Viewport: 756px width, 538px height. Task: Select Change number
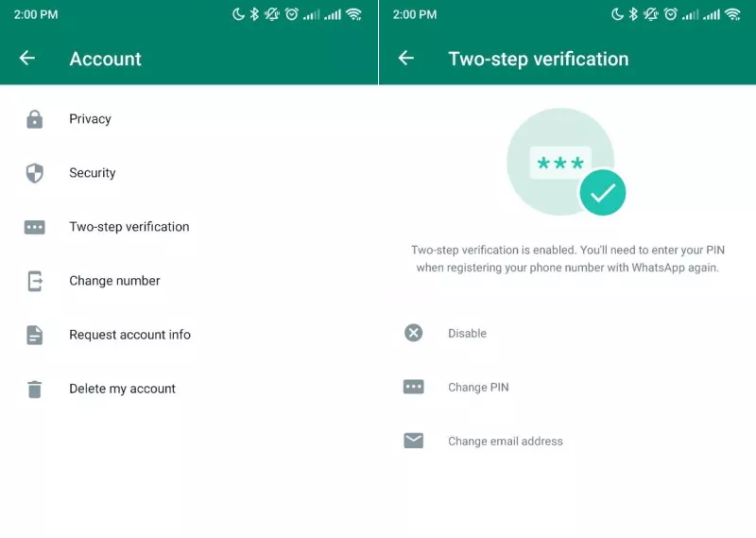(x=115, y=281)
